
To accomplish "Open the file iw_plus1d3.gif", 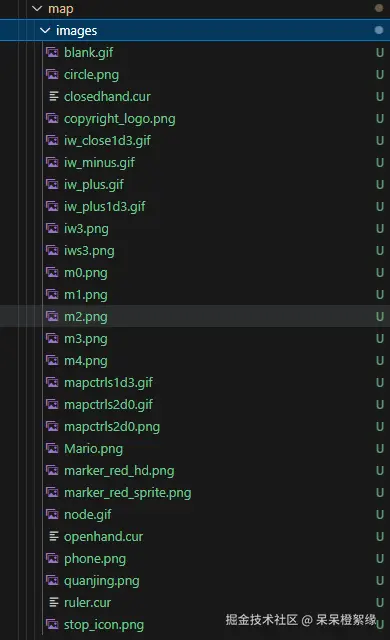I will pyautogui.click(x=105, y=207).
